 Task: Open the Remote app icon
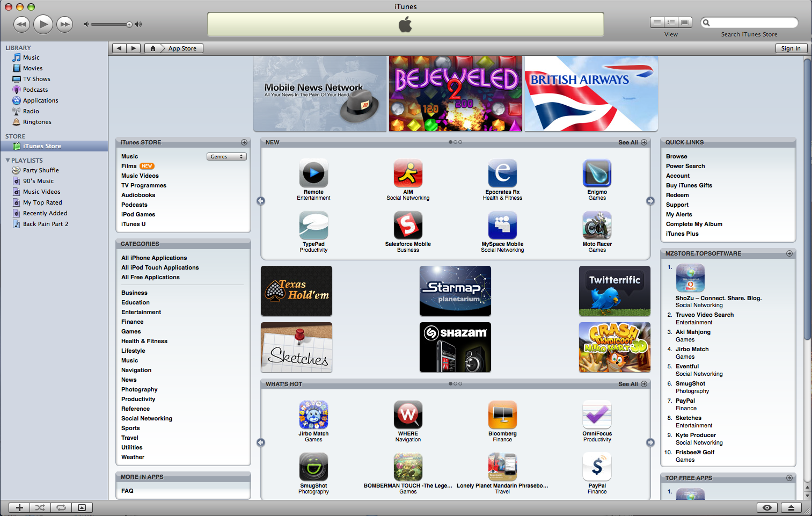click(x=313, y=173)
